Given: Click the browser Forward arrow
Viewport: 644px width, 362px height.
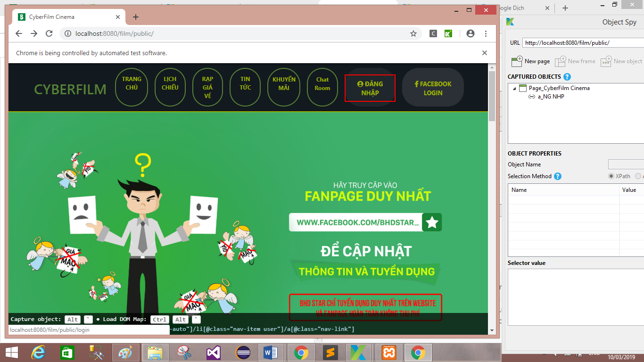Looking at the screenshot, I should (34, 33).
